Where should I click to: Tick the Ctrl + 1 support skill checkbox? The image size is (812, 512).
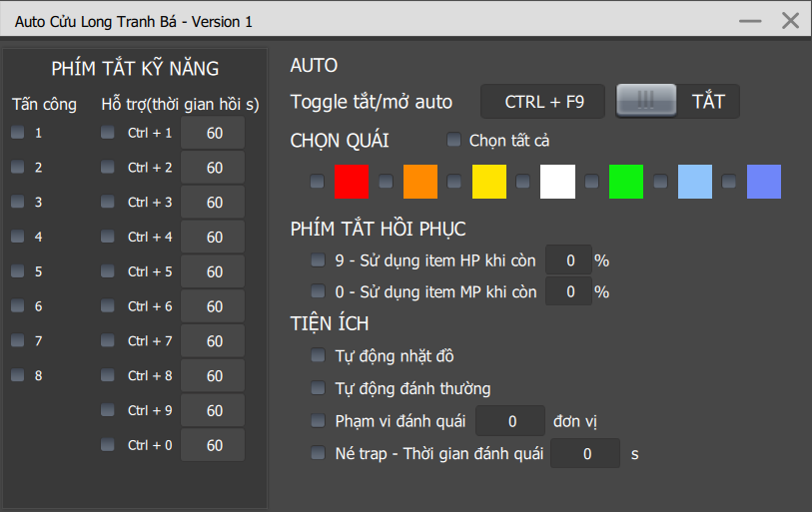pos(108,133)
